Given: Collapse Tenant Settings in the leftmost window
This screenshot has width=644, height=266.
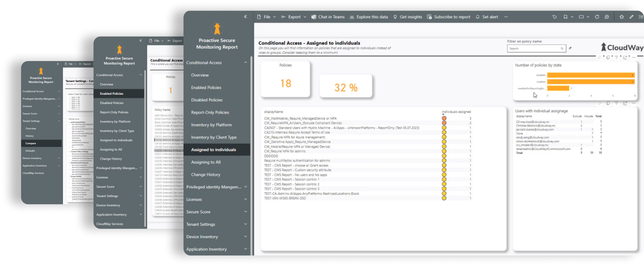Looking at the screenshot, I should (59, 121).
